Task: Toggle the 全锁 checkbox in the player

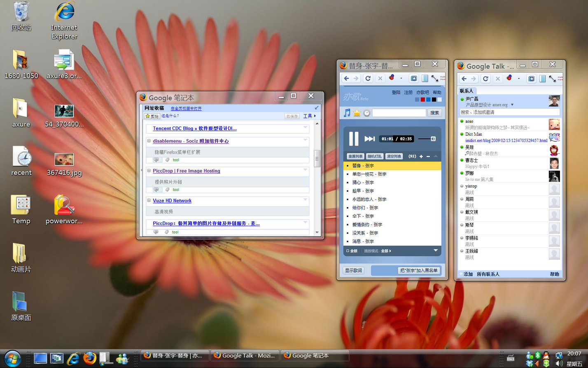Action: click(x=348, y=251)
